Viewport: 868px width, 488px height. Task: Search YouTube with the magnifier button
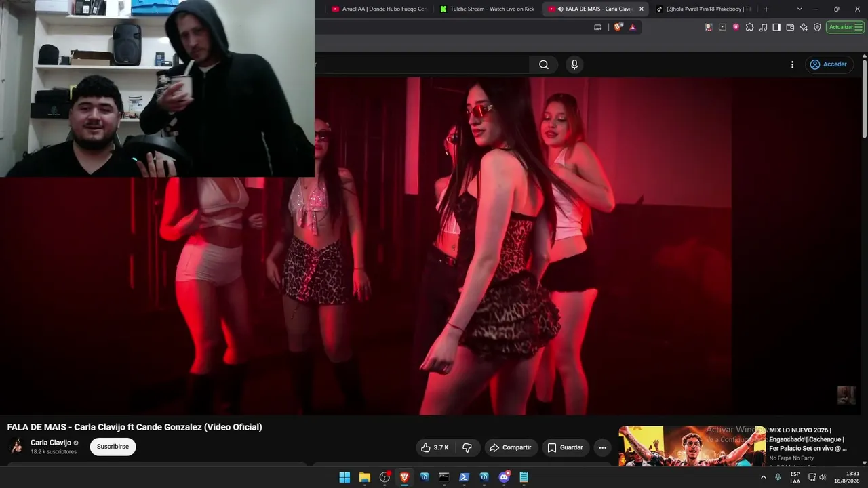click(544, 64)
